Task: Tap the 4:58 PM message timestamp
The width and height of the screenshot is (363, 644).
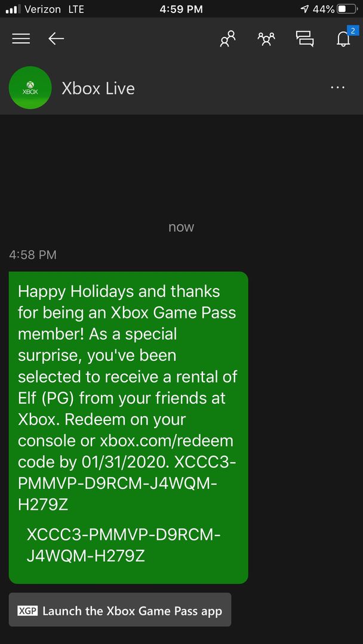Action: coord(32,255)
